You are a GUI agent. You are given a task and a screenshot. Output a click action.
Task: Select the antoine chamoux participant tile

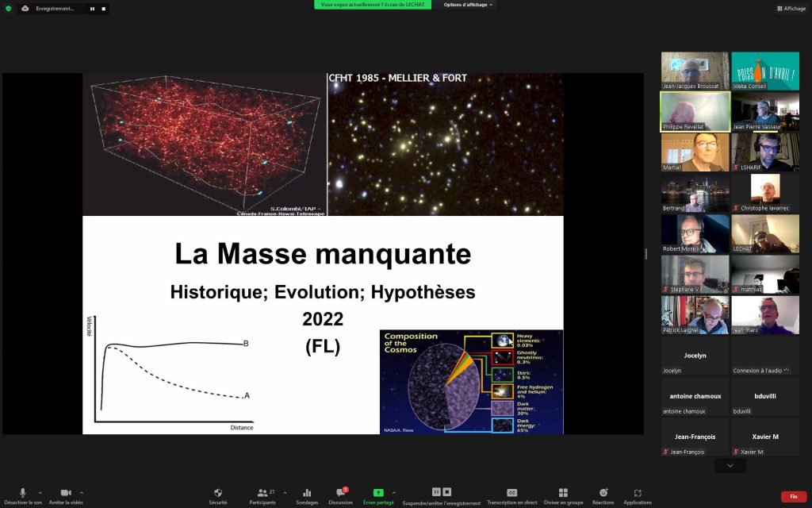point(695,397)
